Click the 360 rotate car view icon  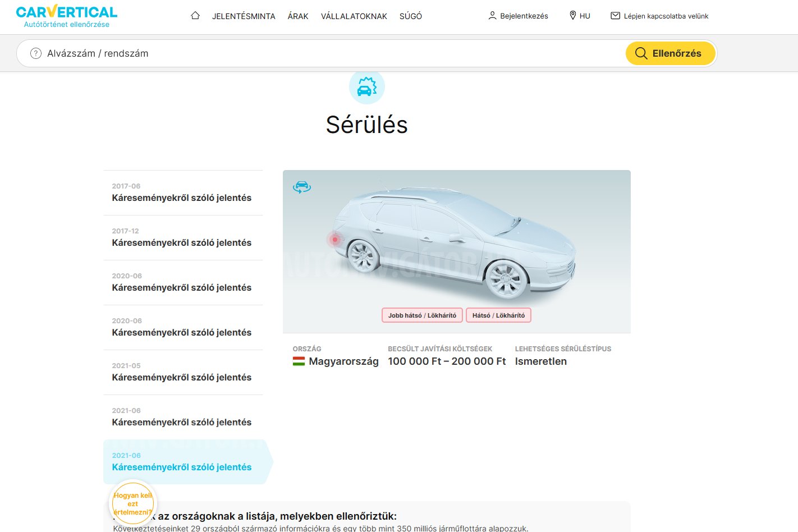302,187
